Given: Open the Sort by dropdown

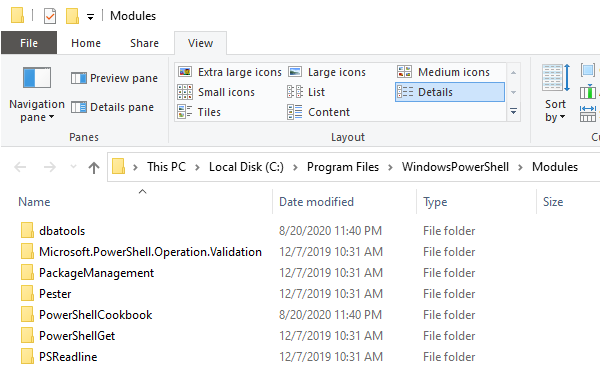Looking at the screenshot, I should [555, 94].
